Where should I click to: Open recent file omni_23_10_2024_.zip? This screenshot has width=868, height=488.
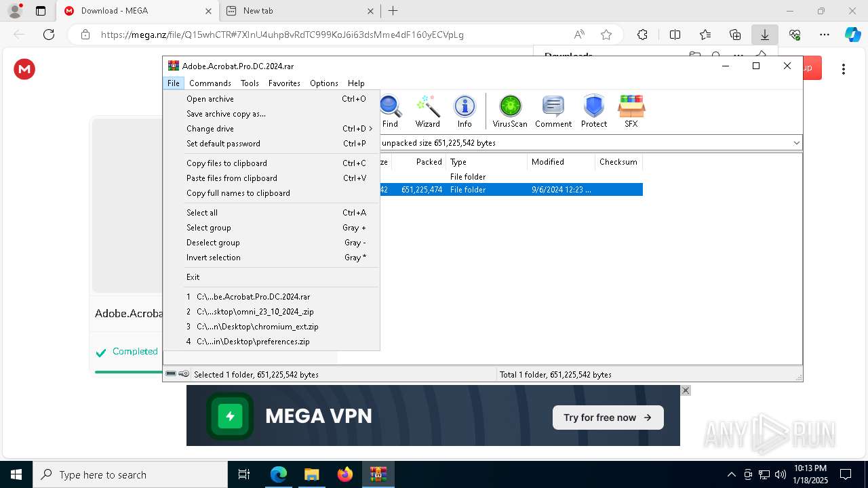[271, 312]
